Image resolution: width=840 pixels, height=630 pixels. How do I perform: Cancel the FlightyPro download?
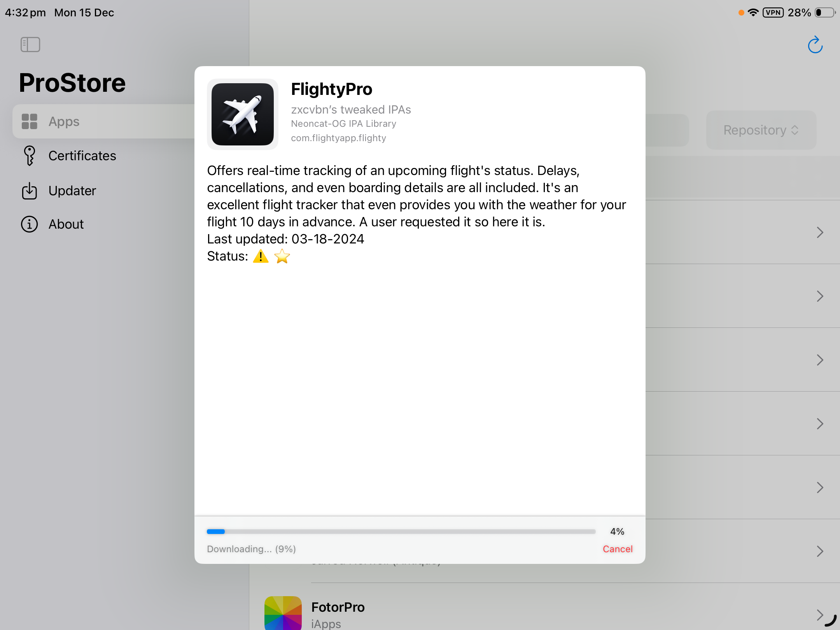click(618, 549)
